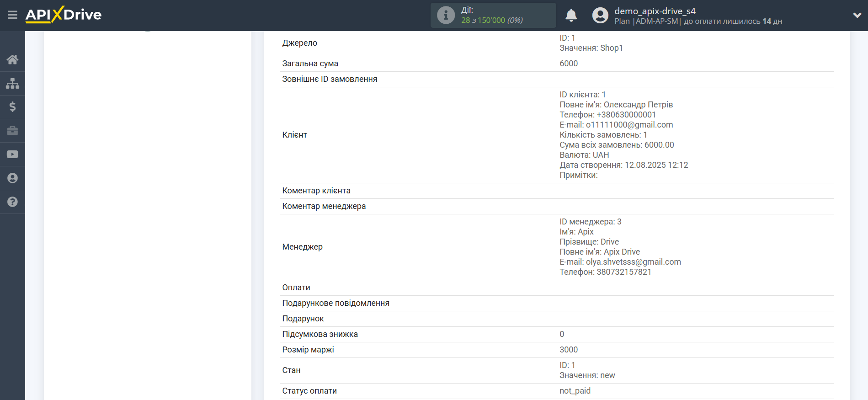Select the Коментар менеджера label
This screenshot has width=868, height=400.
[324, 206]
